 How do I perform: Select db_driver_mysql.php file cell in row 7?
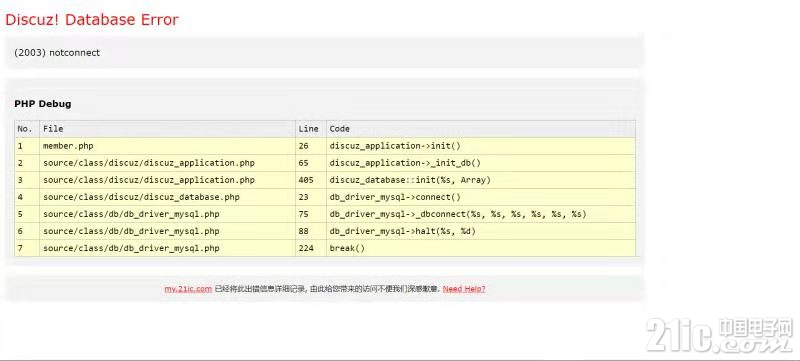tap(167, 248)
